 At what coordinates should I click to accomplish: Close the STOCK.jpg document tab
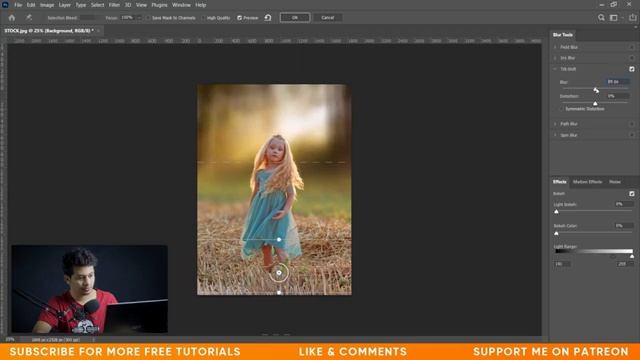98,31
